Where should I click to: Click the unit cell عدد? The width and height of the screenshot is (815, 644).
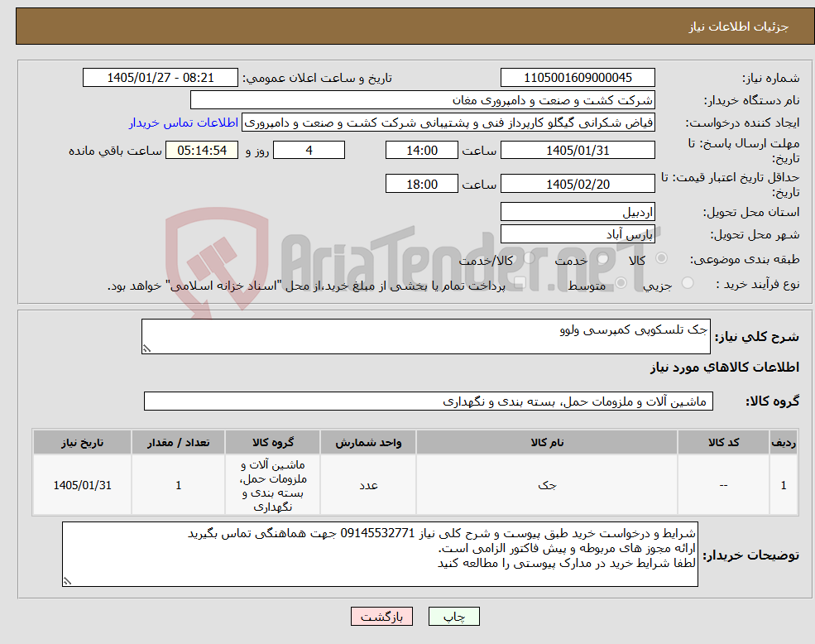(368, 485)
